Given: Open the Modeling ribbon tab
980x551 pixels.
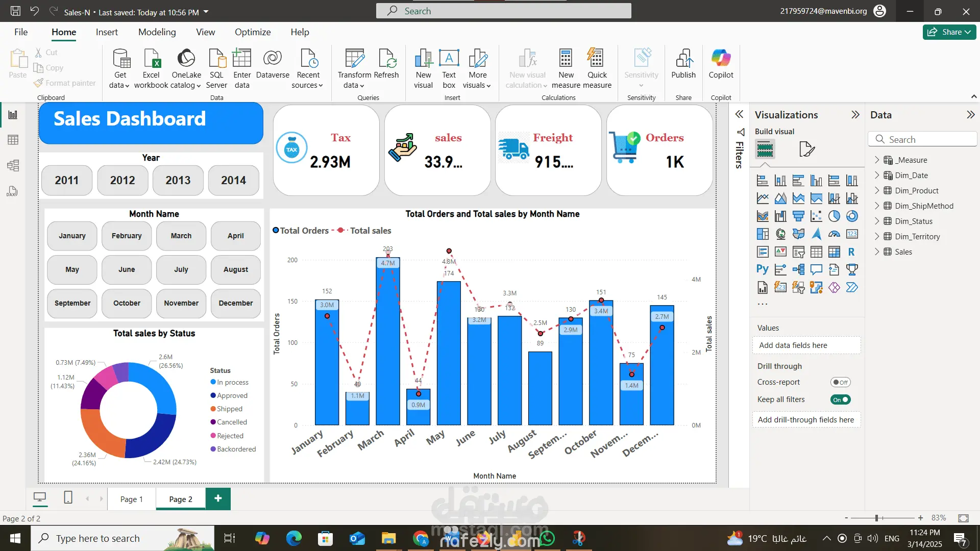Looking at the screenshot, I should 157,32.
